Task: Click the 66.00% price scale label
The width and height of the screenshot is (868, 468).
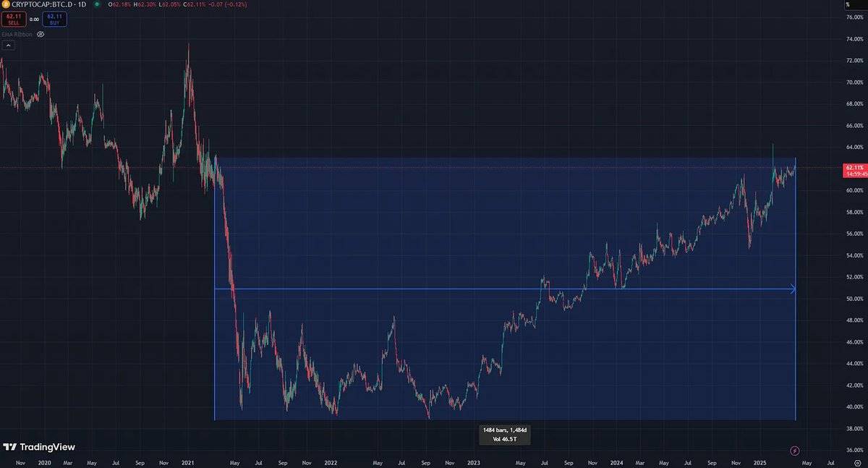Action: pyautogui.click(x=856, y=125)
